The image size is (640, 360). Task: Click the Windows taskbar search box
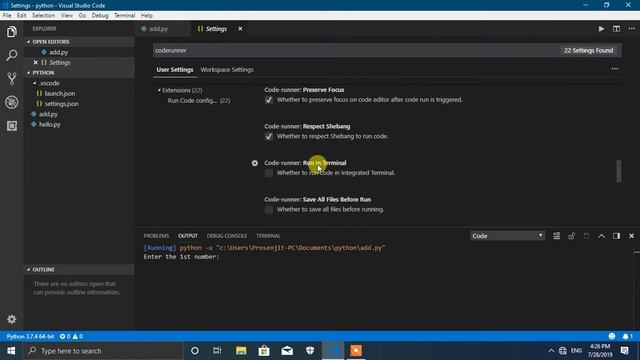[103, 351]
